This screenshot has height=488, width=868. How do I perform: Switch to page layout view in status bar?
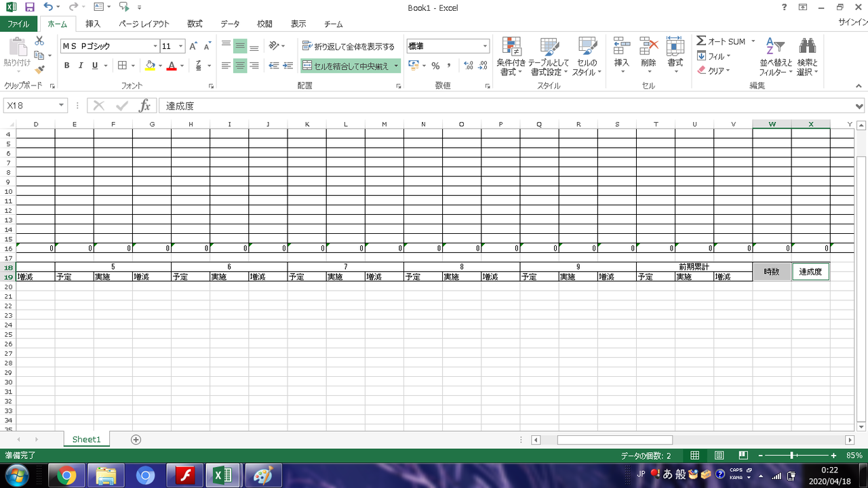(719, 455)
